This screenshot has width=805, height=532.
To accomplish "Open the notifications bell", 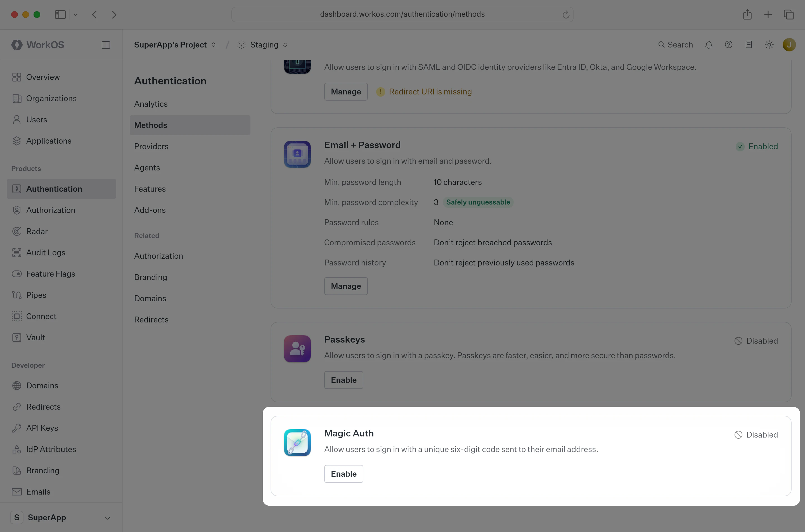I will (x=709, y=45).
